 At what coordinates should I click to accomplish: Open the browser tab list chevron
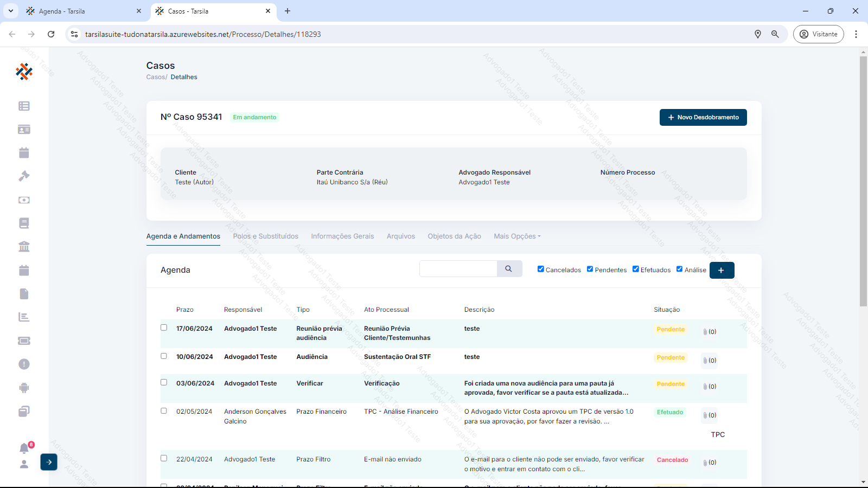coord(10,11)
